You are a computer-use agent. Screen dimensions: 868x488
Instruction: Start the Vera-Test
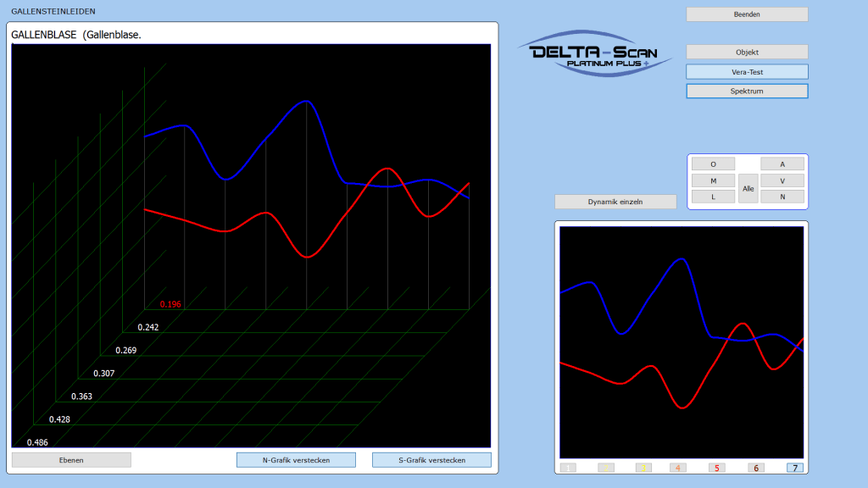747,72
